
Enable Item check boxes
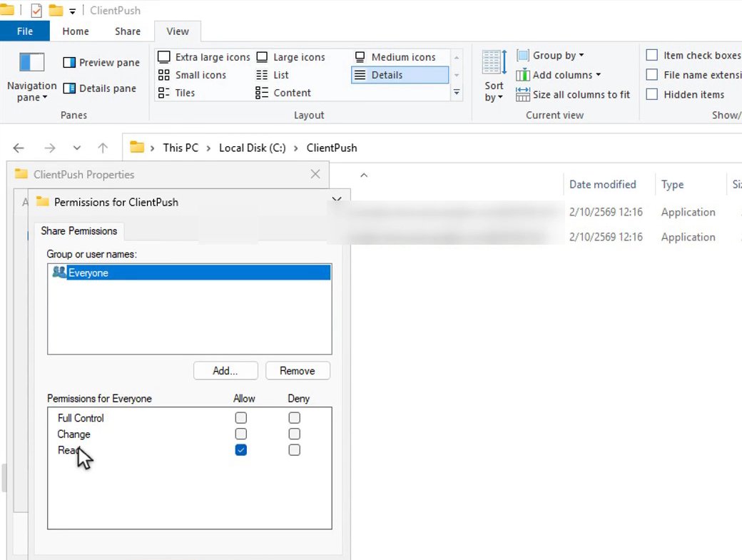[652, 56]
